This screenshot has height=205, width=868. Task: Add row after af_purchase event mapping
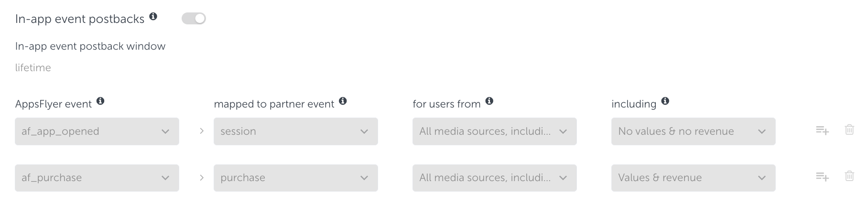[822, 176]
